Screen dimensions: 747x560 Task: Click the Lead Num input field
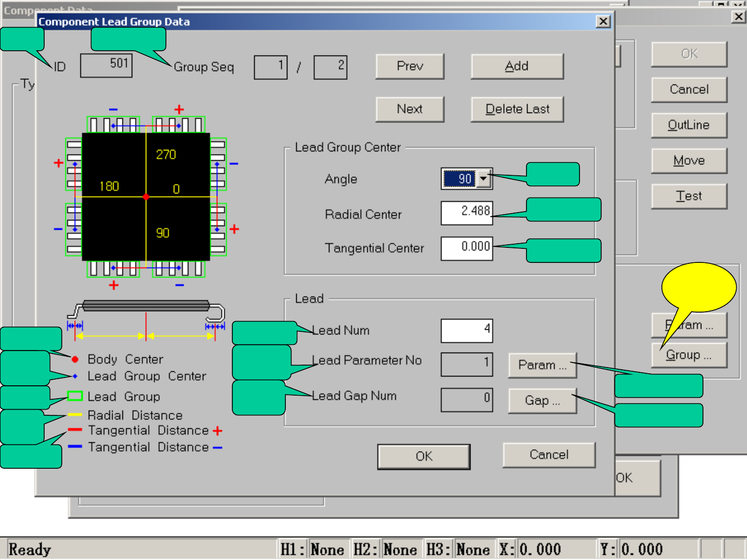pos(466,331)
